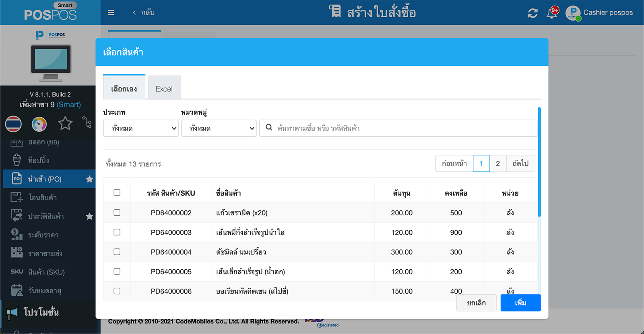Expand the ประเภท dropdown
This screenshot has width=644, height=334.
(x=140, y=128)
